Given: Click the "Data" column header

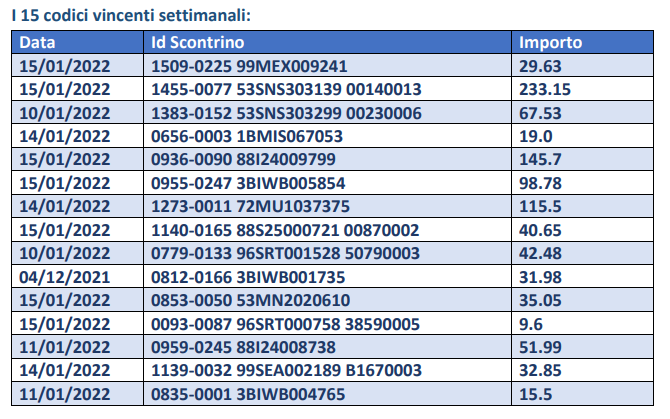Looking at the screenshot, I should [37, 43].
